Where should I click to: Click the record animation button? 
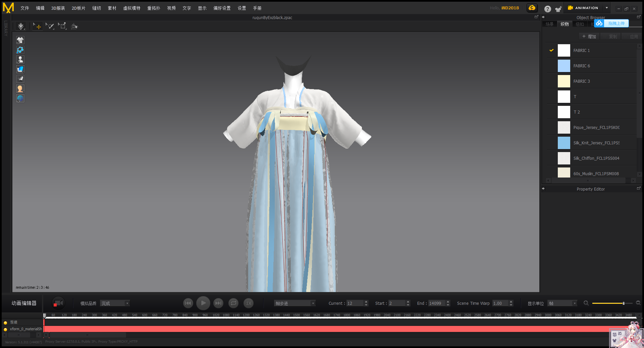tap(58, 303)
